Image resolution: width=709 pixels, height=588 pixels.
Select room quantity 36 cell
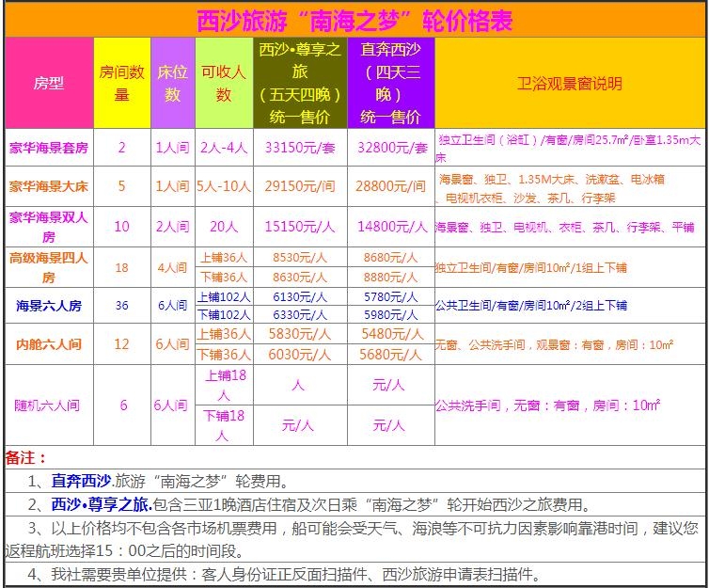[x=121, y=306]
